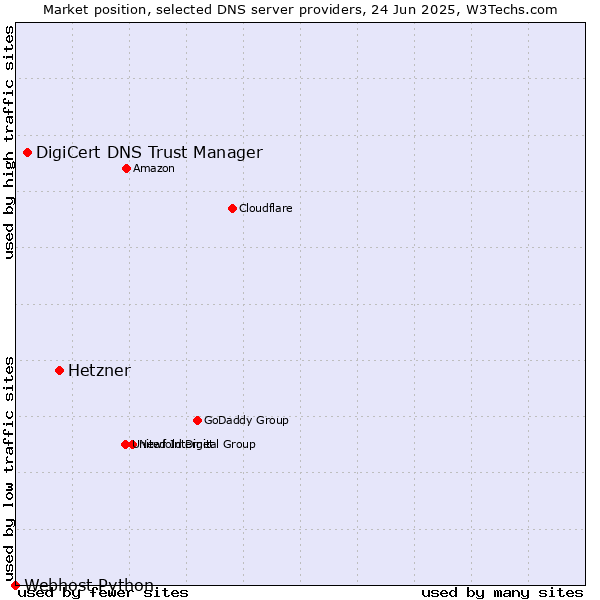Click the GoDaddy Group red data point
The height and width of the screenshot is (600, 600).
pyautogui.click(x=197, y=421)
